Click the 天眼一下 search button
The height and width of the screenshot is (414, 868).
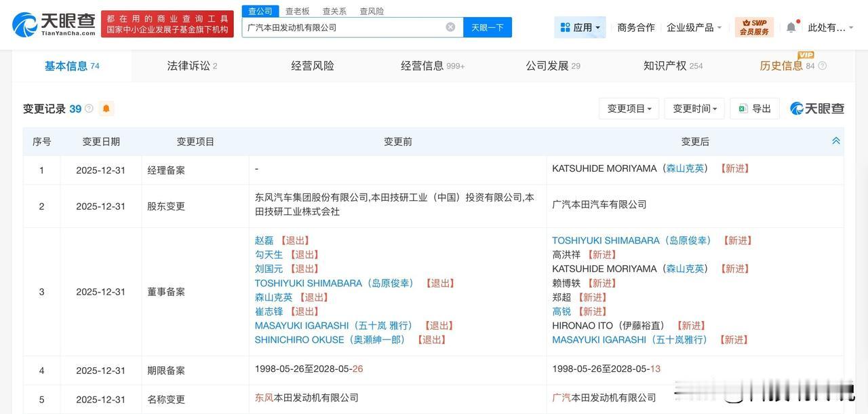[x=488, y=27]
